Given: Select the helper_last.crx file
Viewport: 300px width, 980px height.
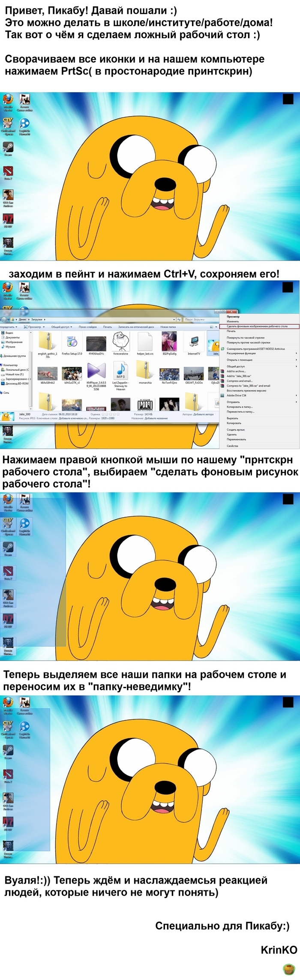Looking at the screenshot, I should pyautogui.click(x=145, y=343).
